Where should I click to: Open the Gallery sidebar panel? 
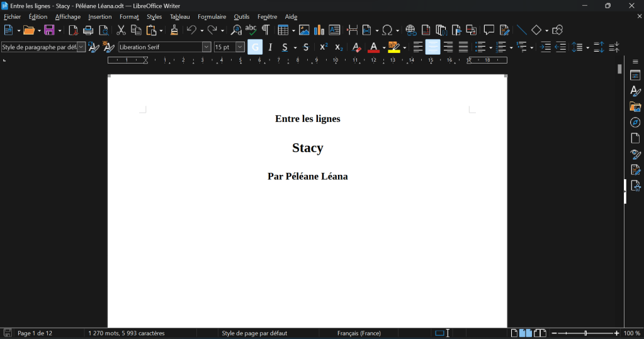pos(635,107)
